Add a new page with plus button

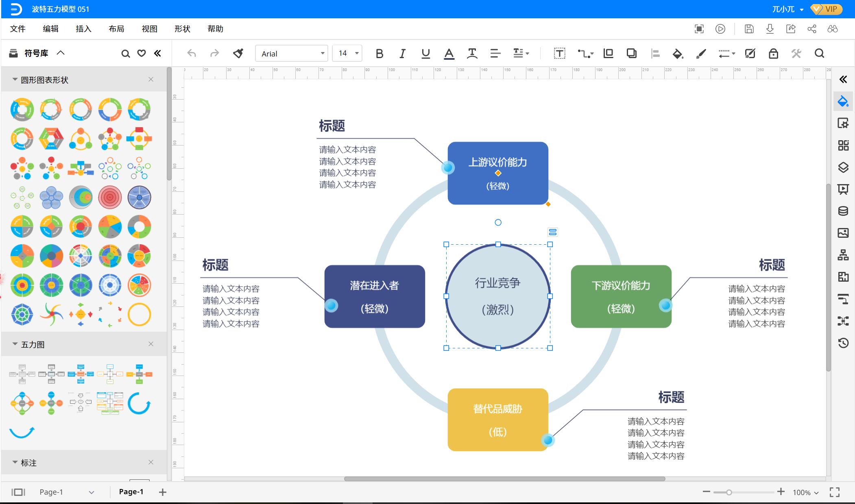point(163,492)
